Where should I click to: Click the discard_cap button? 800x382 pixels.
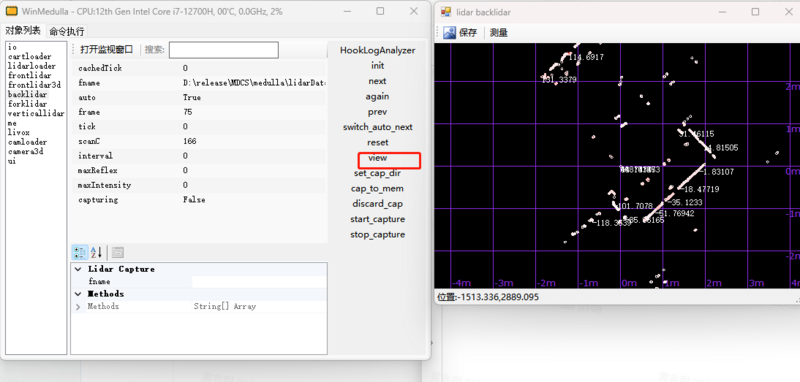coord(378,203)
